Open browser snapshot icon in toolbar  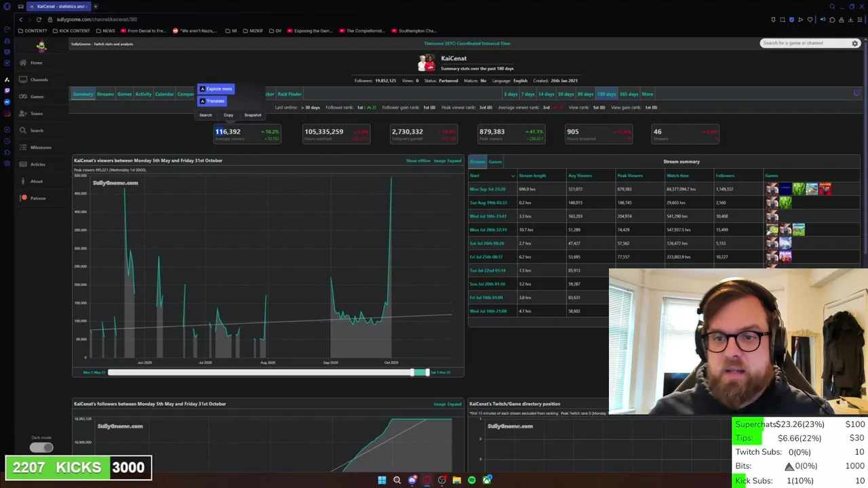click(x=782, y=20)
